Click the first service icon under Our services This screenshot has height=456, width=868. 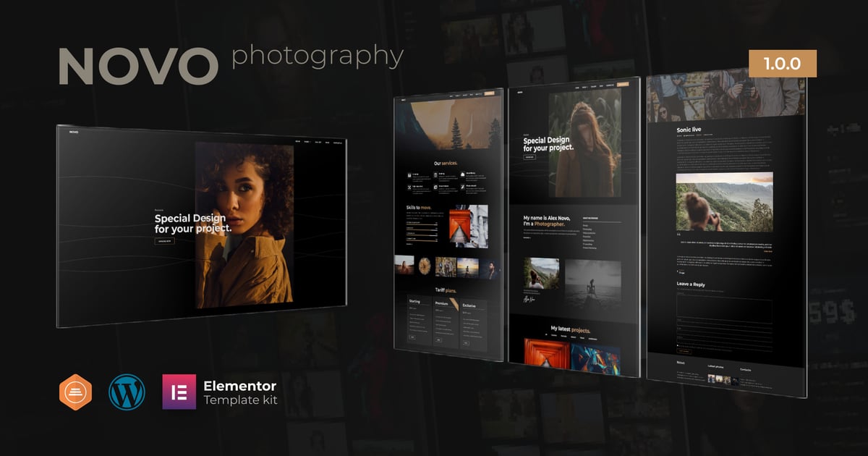[409, 174]
